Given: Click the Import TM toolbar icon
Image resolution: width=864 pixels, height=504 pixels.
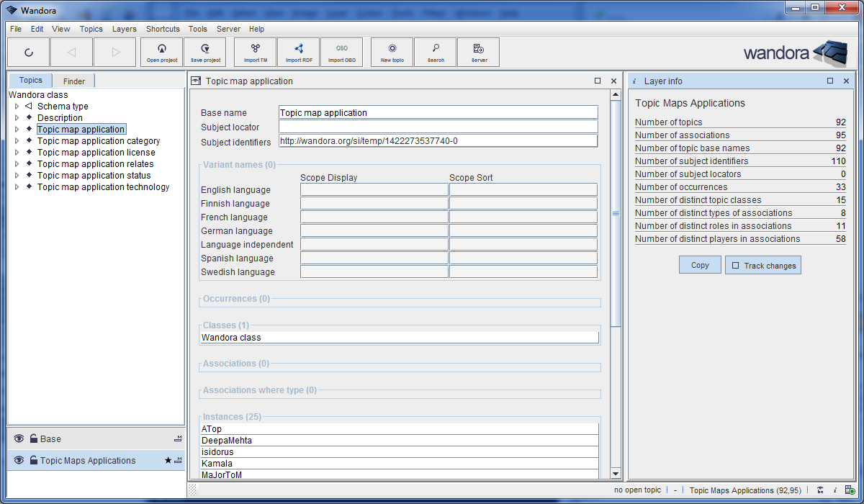Looking at the screenshot, I should coord(255,51).
